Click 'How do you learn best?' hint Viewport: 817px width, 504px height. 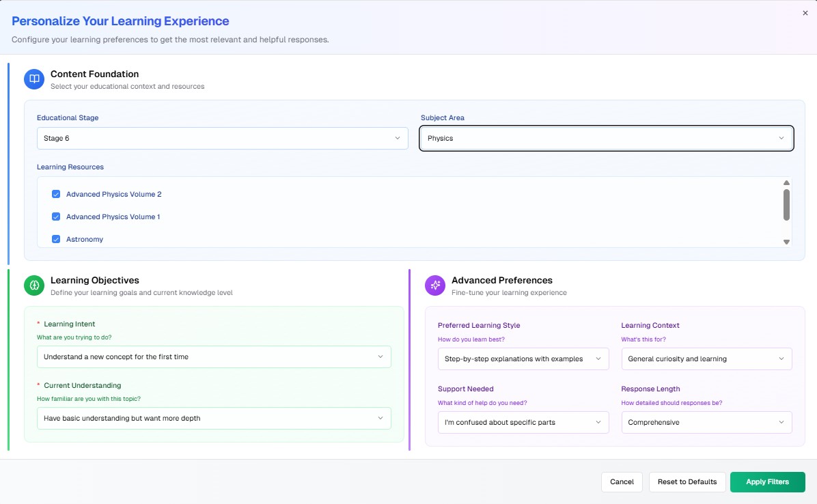click(x=471, y=339)
